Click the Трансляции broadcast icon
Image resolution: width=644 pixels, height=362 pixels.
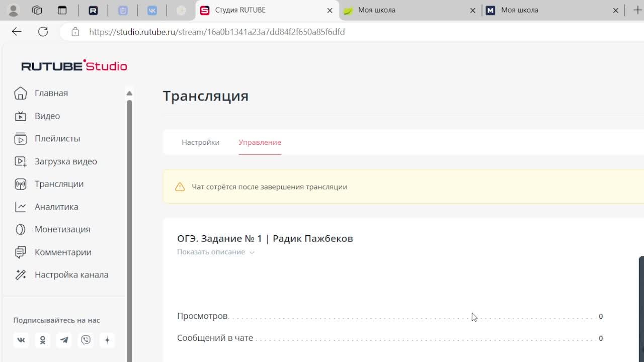(20, 184)
